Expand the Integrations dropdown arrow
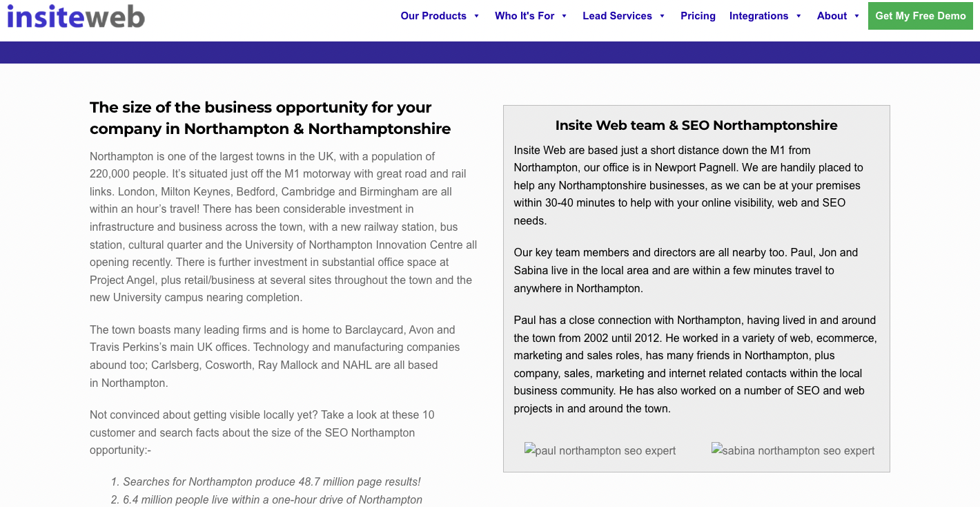This screenshot has width=980, height=507. 798,16
